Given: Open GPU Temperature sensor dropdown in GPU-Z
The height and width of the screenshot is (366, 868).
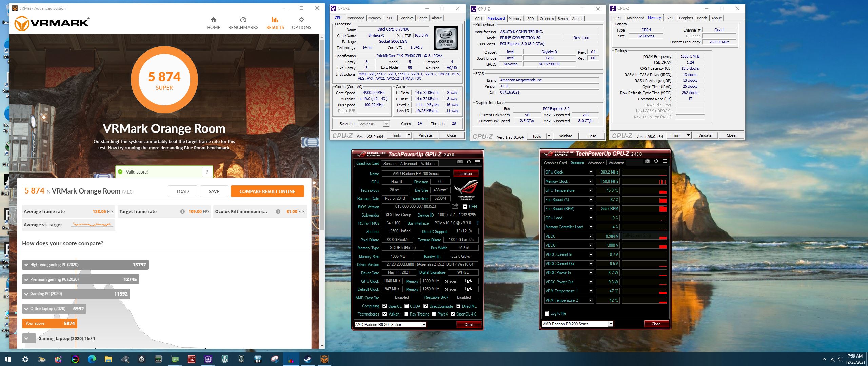Looking at the screenshot, I should pos(591,190).
